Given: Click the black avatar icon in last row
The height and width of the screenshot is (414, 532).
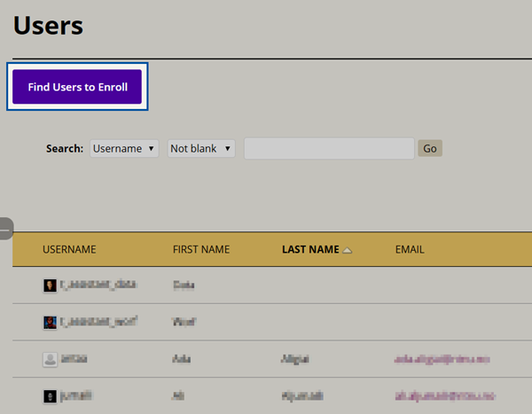Looking at the screenshot, I should (x=50, y=396).
